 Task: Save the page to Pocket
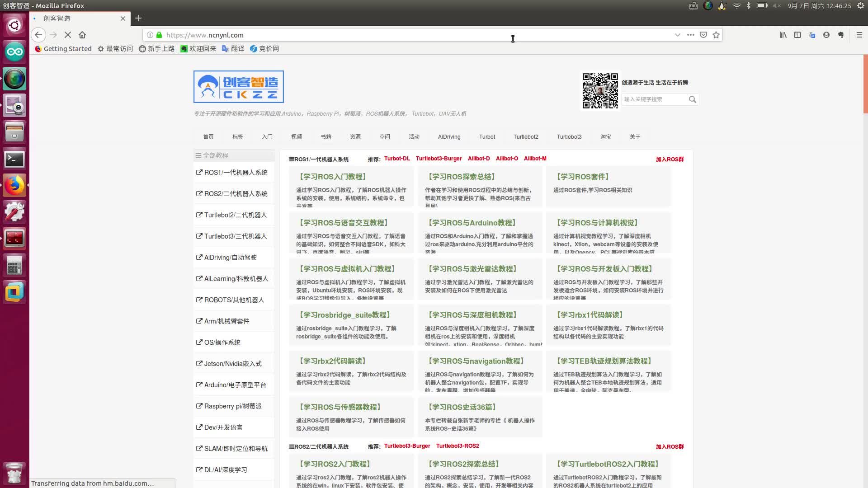703,35
